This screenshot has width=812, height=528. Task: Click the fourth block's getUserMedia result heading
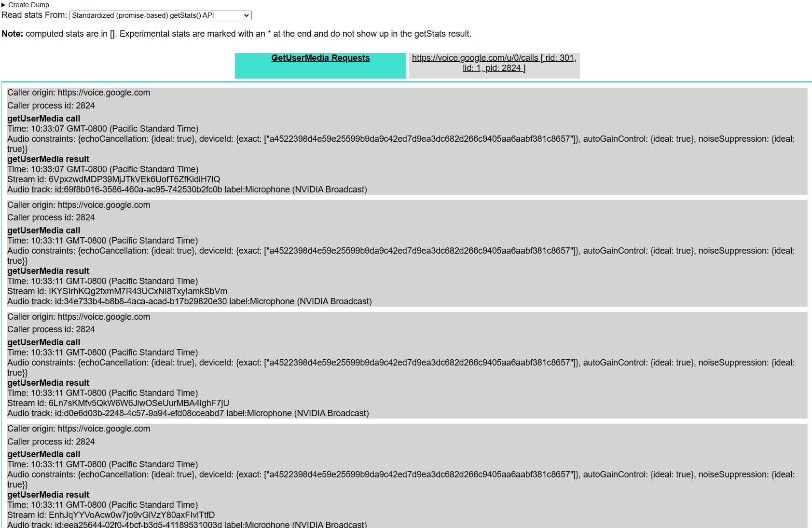[48, 495]
